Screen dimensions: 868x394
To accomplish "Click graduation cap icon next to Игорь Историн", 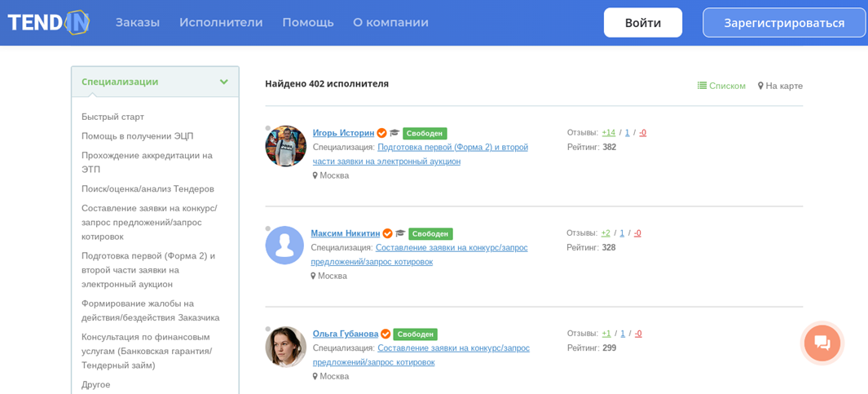I will coord(394,133).
